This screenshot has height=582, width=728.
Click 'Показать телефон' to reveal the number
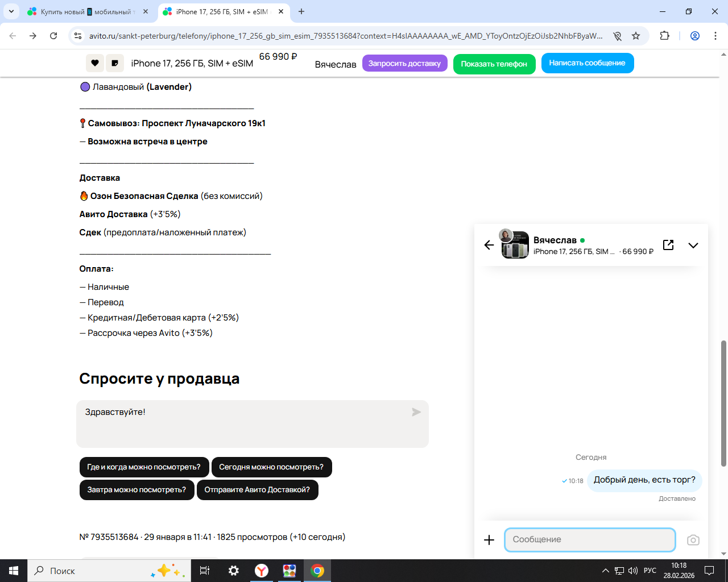(494, 64)
